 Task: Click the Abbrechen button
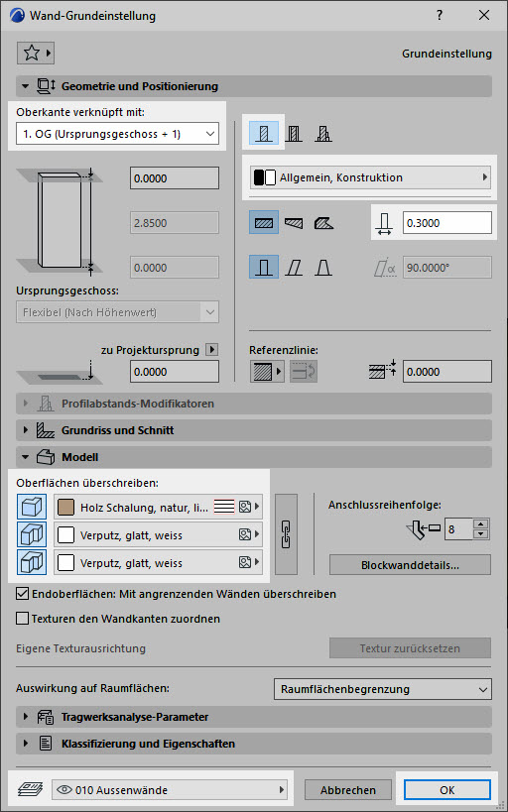348,790
